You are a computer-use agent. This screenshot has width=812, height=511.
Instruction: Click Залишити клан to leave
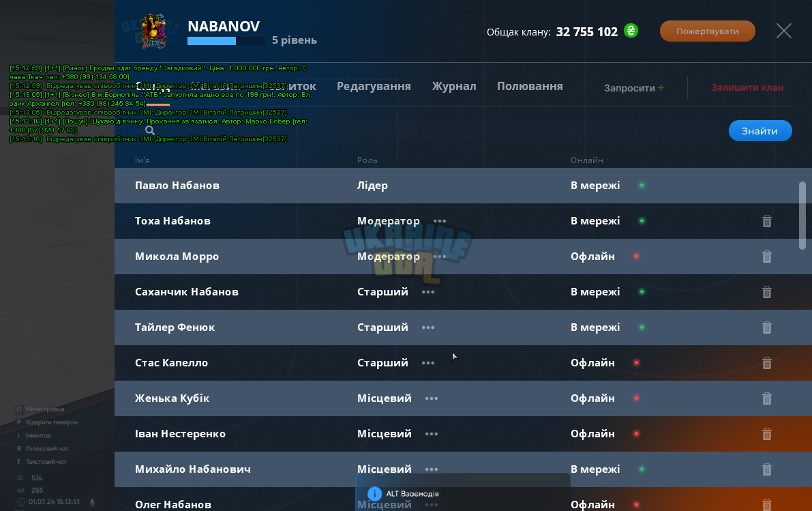point(747,87)
